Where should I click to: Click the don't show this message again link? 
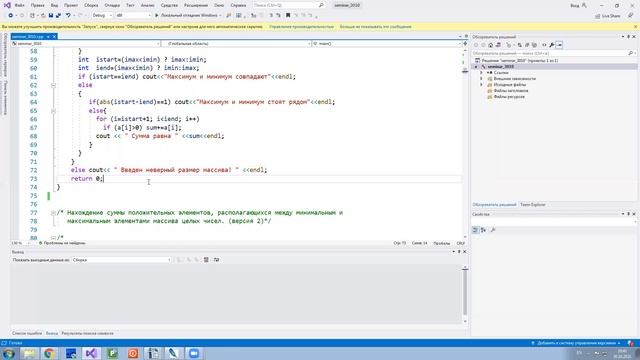[376, 27]
